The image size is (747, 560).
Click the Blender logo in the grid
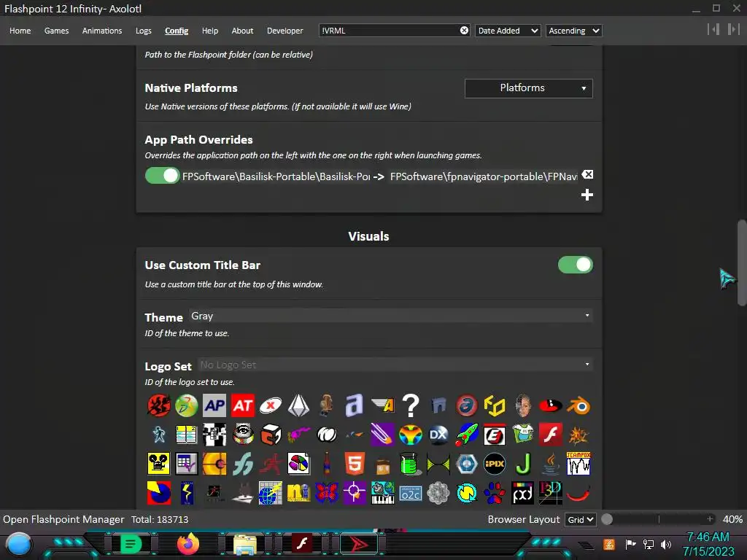click(578, 405)
